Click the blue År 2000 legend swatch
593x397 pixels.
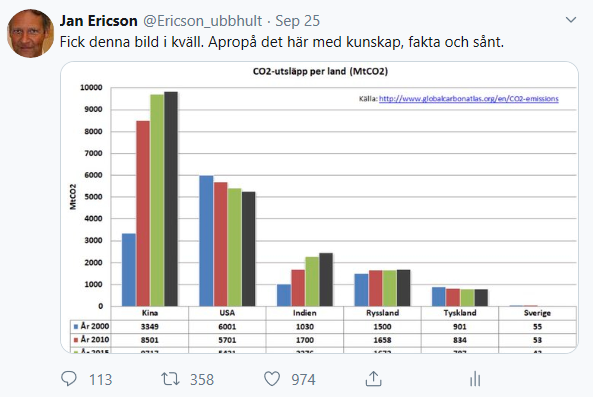coord(76,326)
